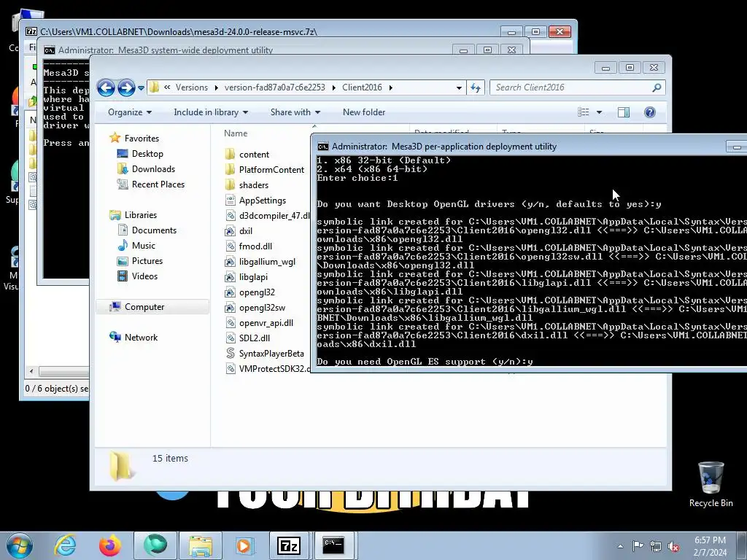
Task: Show hidden tray icons arrow
Action: (620, 546)
